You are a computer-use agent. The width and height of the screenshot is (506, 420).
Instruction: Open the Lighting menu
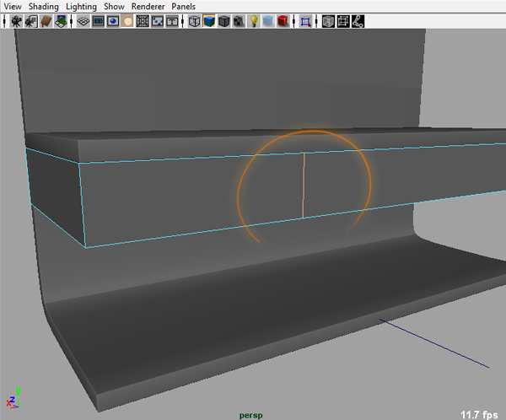[81, 7]
